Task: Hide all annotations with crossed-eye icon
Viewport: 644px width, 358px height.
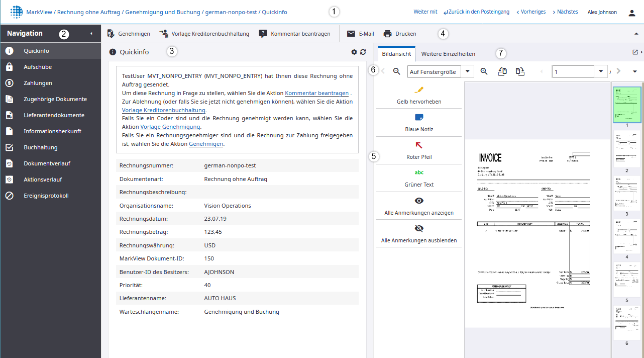Action: pyautogui.click(x=418, y=233)
